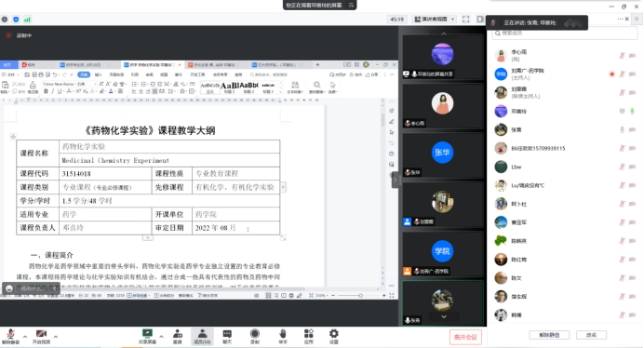Click undo arrow in quick toolbar
This screenshot has height=348, width=644.
point(55,74)
